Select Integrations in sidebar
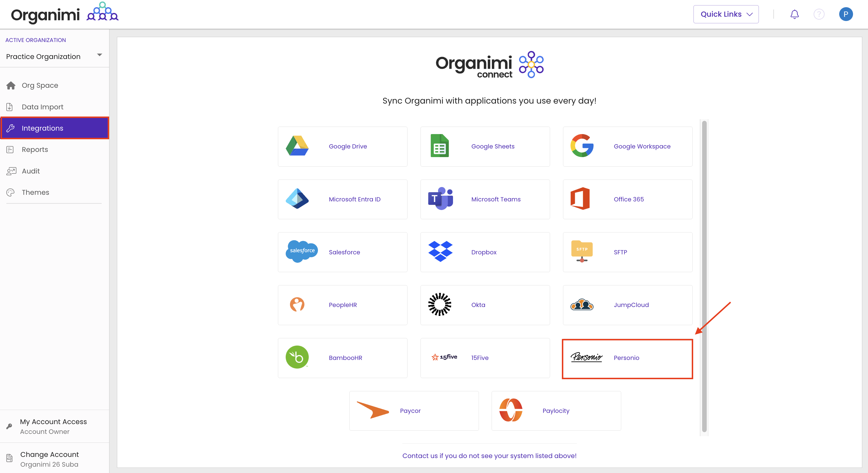This screenshot has width=868, height=473. point(55,128)
